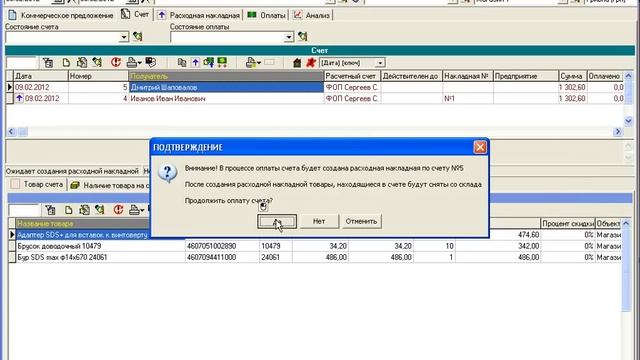Click the blue up-arrow icon in the Счет toolbar

(x=196, y=62)
